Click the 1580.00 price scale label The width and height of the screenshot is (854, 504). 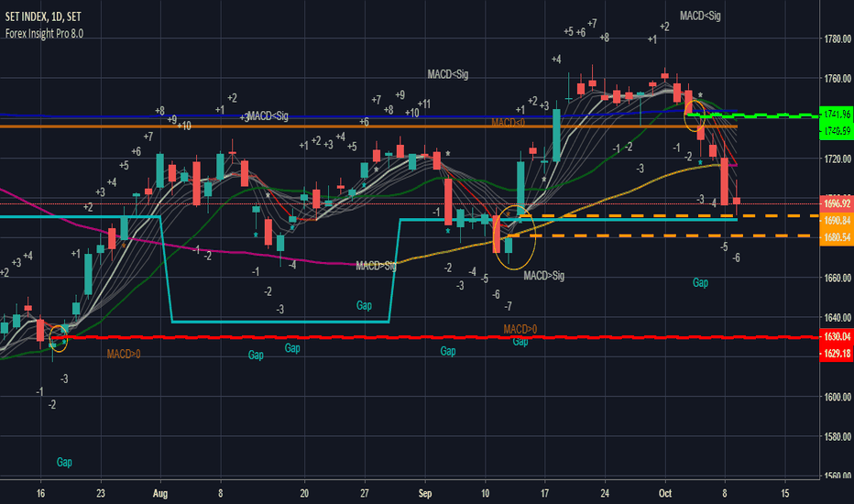(x=838, y=437)
